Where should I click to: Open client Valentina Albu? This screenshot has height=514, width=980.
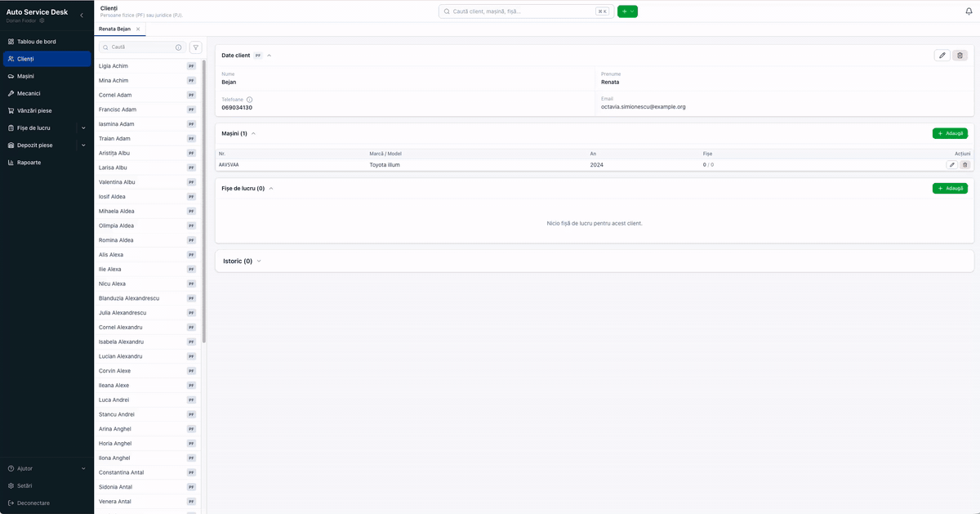pos(148,182)
